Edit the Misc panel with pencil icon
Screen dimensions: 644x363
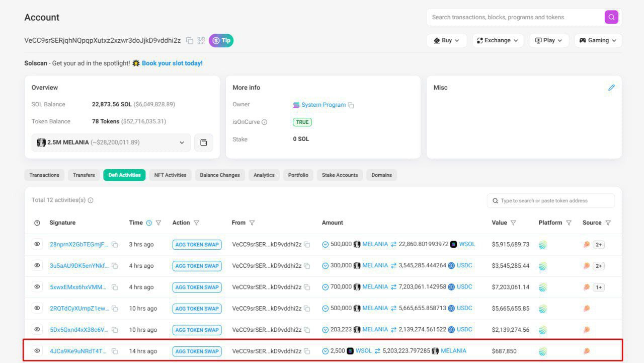pyautogui.click(x=611, y=88)
